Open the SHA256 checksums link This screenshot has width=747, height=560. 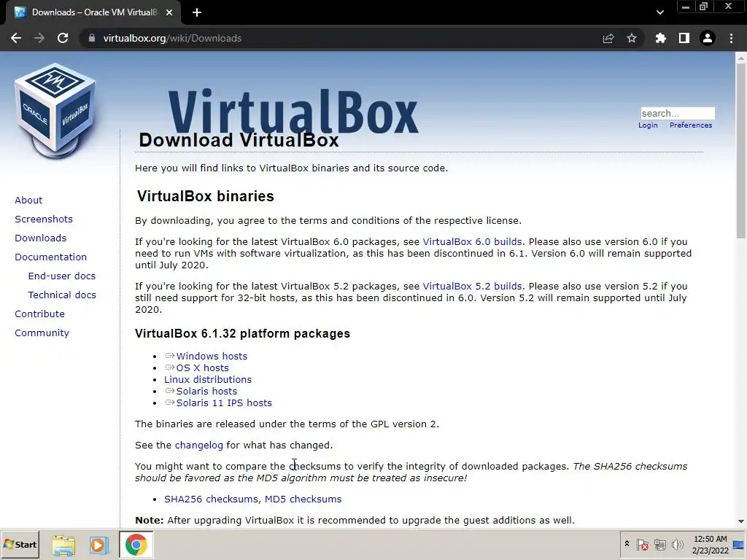point(211,499)
